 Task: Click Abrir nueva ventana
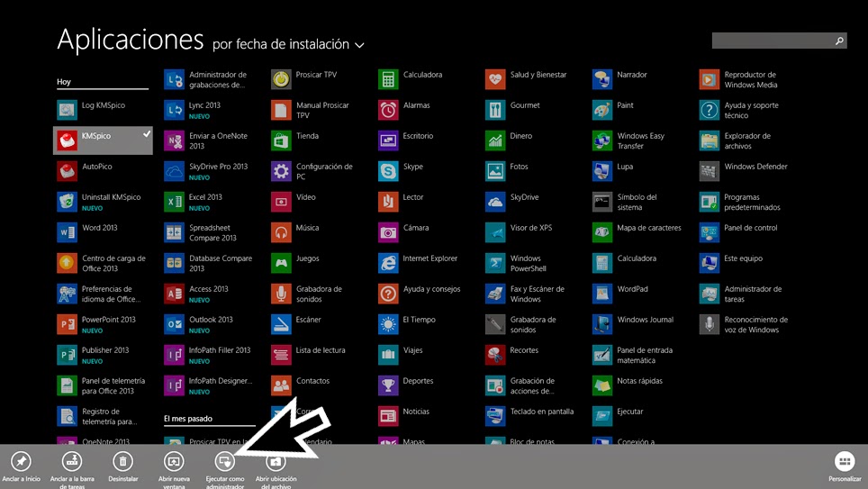(x=174, y=469)
